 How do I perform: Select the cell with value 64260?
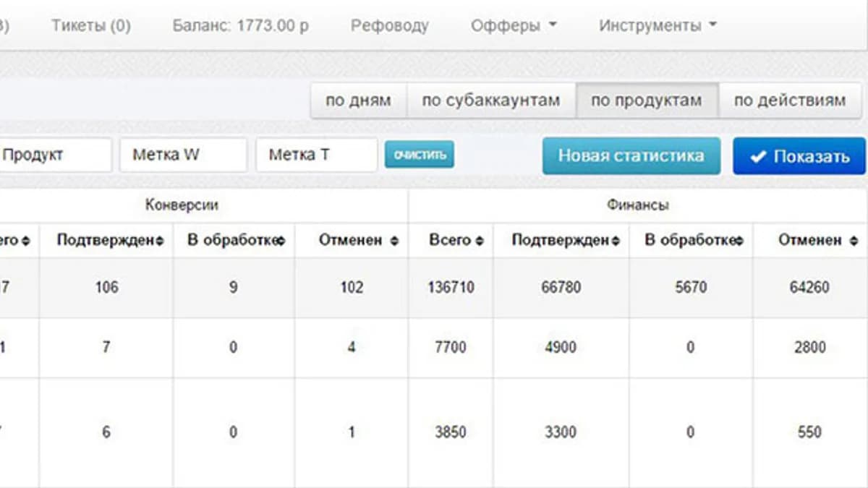tap(809, 287)
